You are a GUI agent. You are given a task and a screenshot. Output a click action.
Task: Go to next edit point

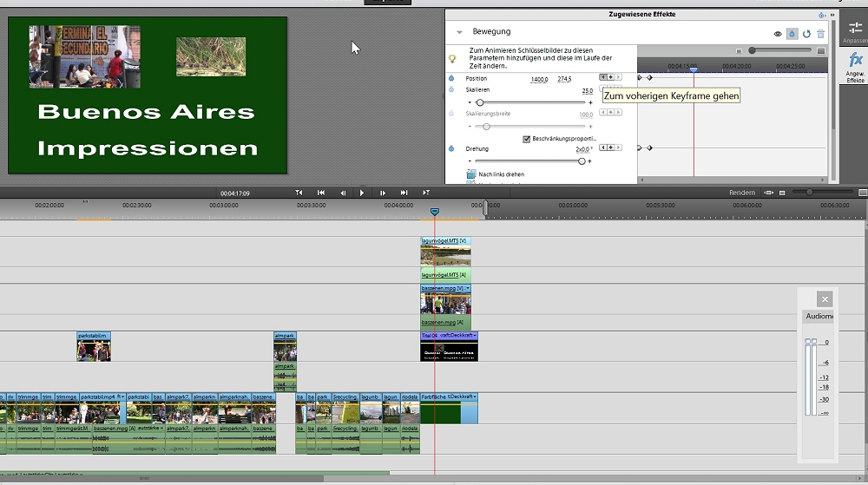[426, 193]
